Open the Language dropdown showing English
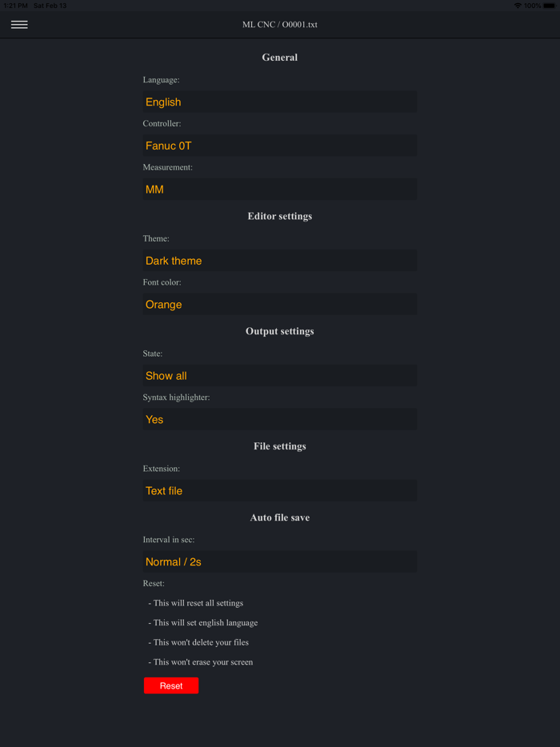Viewport: 560px width, 747px height. point(279,102)
